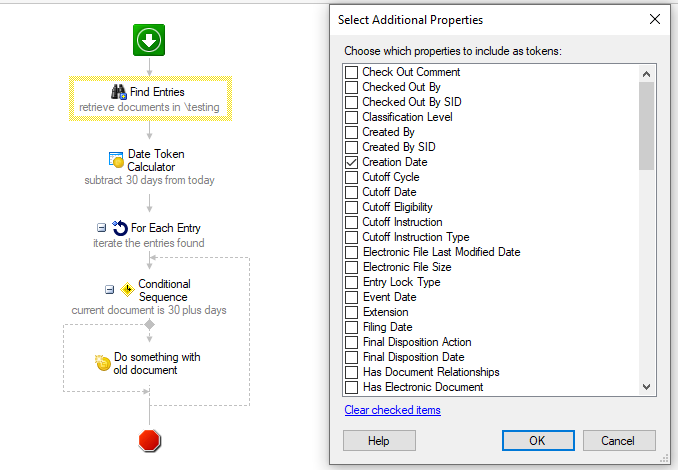Click the Cancel button

[x=619, y=441]
